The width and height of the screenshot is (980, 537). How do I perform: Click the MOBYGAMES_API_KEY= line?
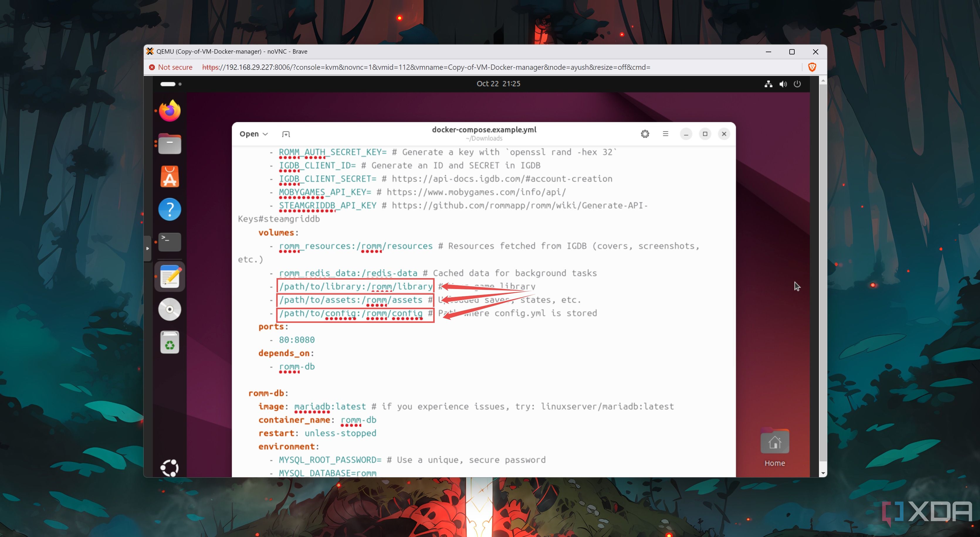(422, 192)
